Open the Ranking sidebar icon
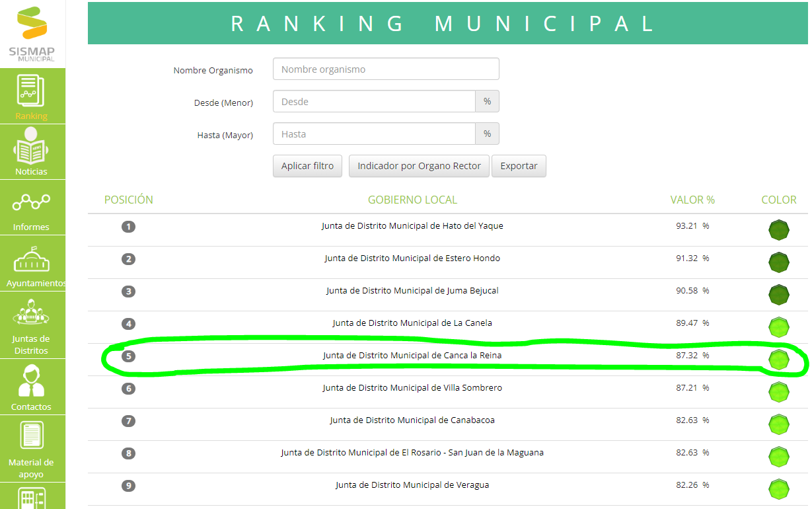The height and width of the screenshot is (509, 812). click(x=31, y=91)
